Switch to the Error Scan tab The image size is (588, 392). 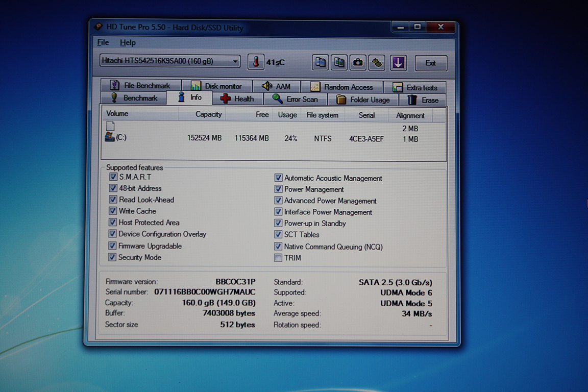click(296, 99)
